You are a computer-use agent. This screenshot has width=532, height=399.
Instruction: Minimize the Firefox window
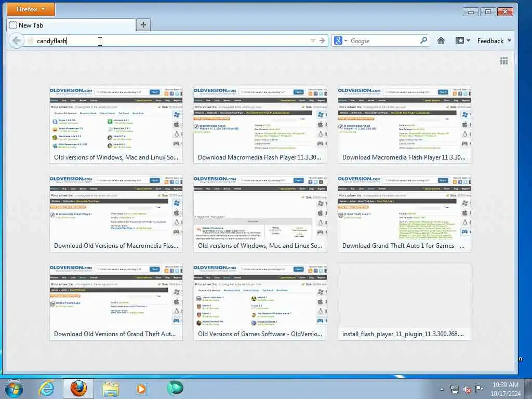[471, 12]
